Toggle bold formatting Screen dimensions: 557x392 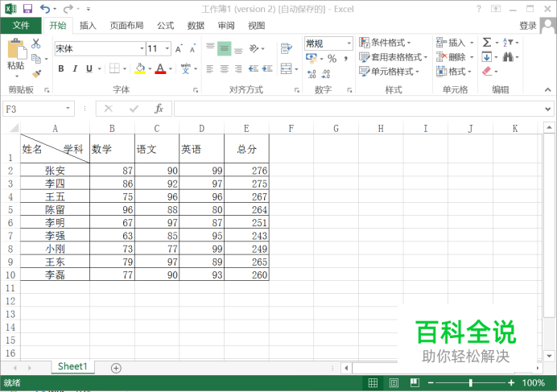61,68
